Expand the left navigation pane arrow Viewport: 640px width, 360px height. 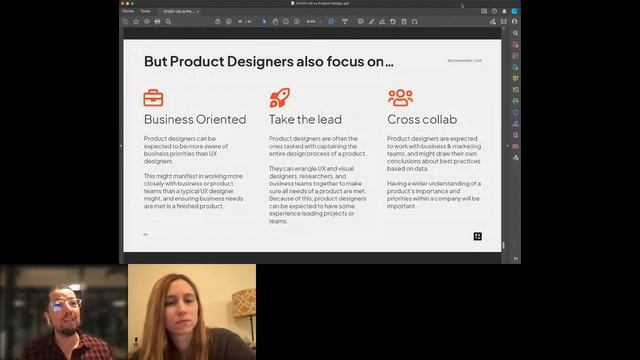(x=121, y=146)
